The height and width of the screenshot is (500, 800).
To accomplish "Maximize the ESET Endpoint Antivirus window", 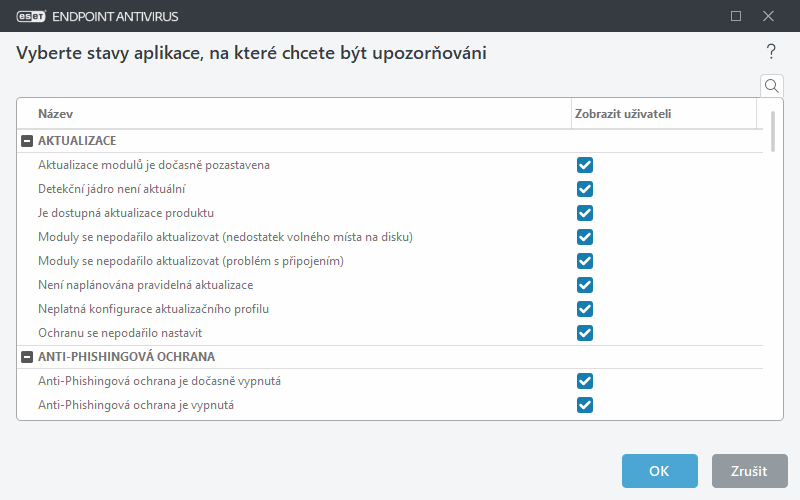I will 736,16.
